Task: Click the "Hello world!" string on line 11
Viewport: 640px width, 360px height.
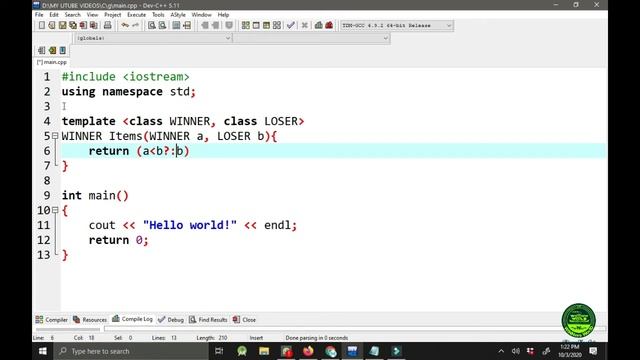Action: [190, 225]
